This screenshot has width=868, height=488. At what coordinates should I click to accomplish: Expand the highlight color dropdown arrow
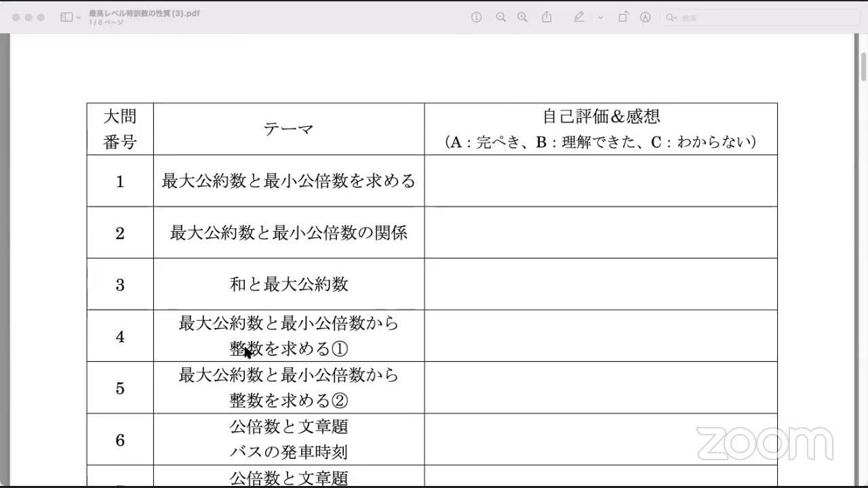(x=600, y=18)
